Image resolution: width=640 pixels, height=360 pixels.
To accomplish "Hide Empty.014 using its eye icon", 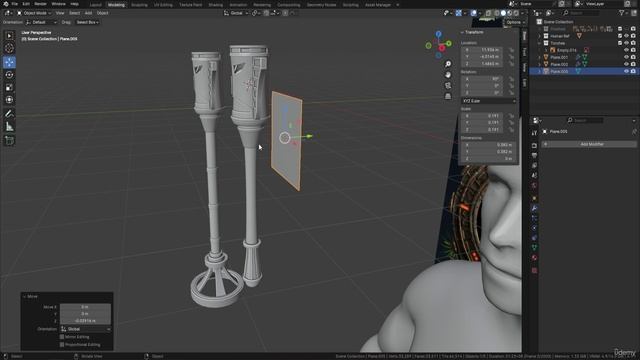I will pos(626,50).
